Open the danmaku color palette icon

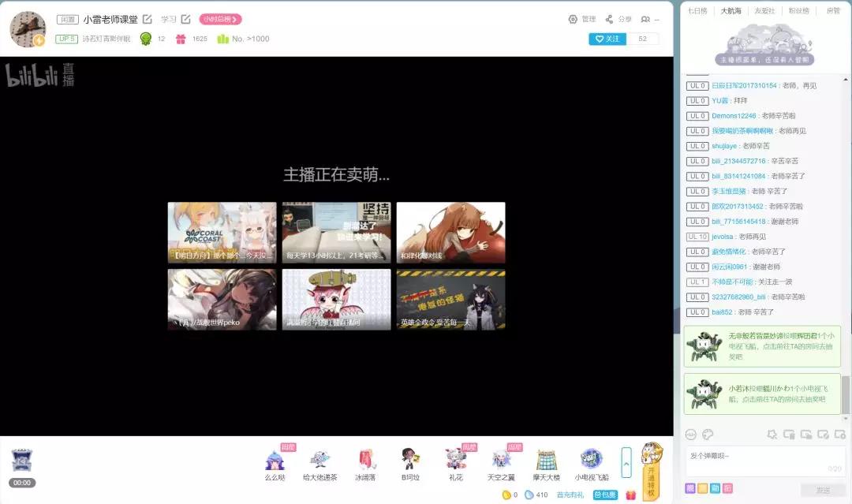(708, 435)
